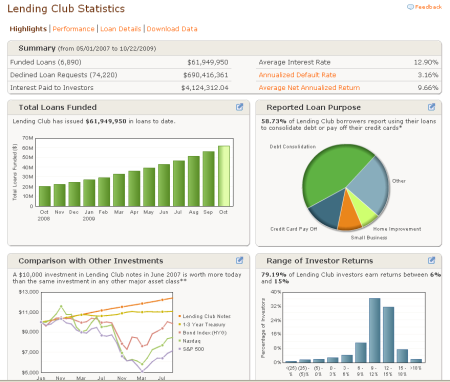Viewport: 450px width, 382px height.
Task: Click the Range of Investor Returns share icon
Action: pyautogui.click(x=431, y=260)
